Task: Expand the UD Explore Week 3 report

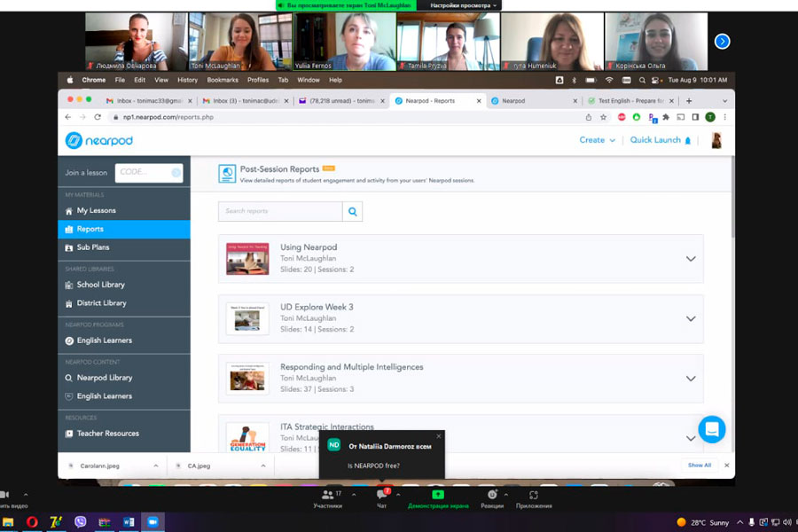Action: 691,319
